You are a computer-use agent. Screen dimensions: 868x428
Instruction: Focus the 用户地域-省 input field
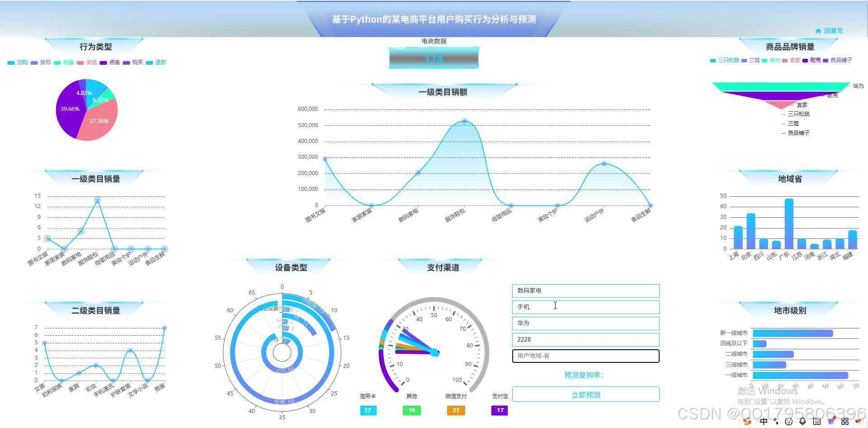[585, 356]
